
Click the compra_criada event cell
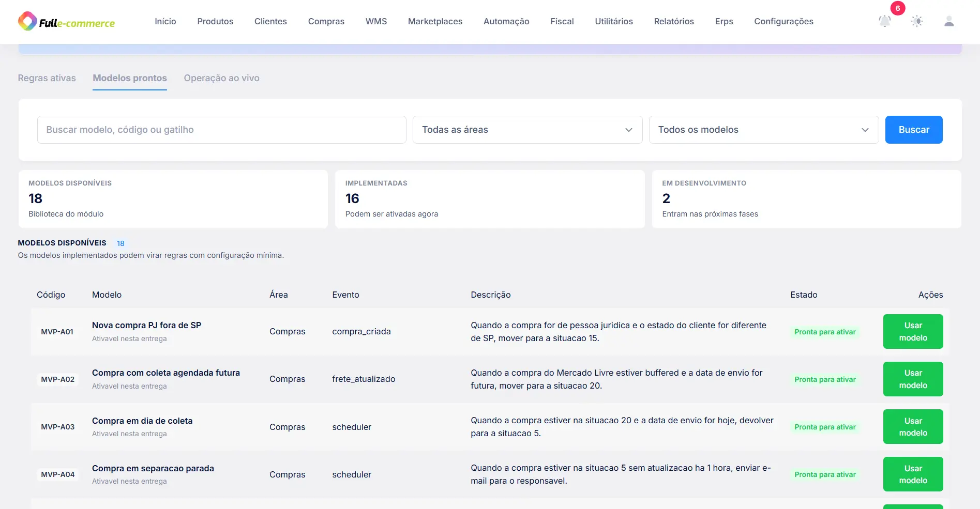coord(361,331)
